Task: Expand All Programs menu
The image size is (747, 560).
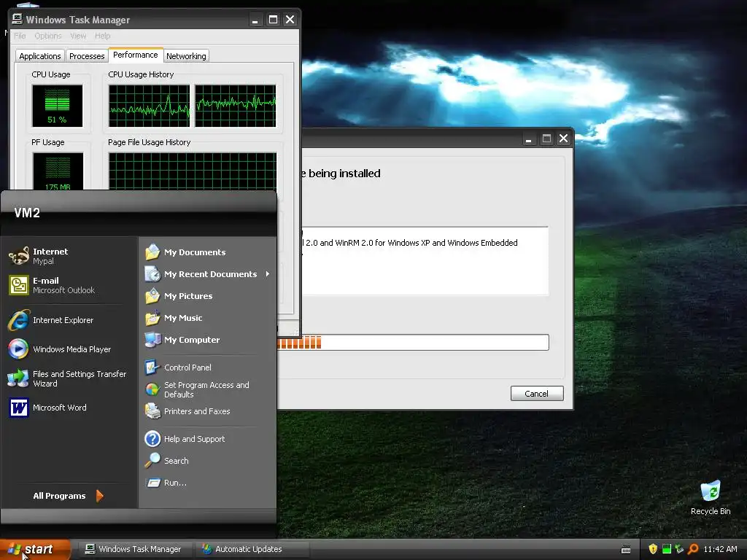Action: pos(68,496)
